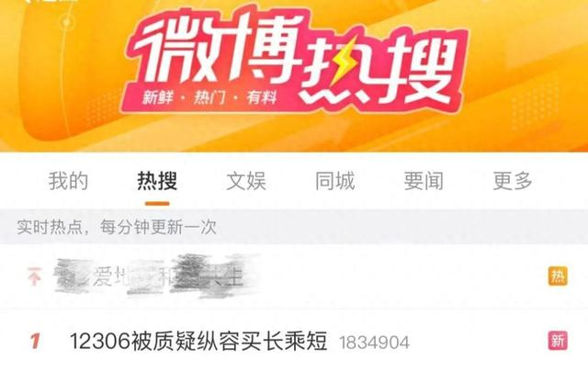Click the 微博热搜 banner logo
This screenshot has height=372, width=588.
(294, 58)
